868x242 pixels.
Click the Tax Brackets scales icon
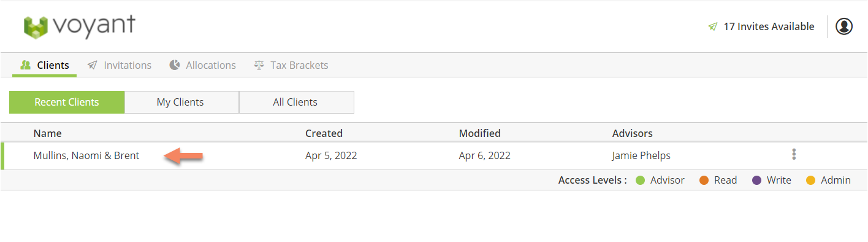pyautogui.click(x=259, y=65)
